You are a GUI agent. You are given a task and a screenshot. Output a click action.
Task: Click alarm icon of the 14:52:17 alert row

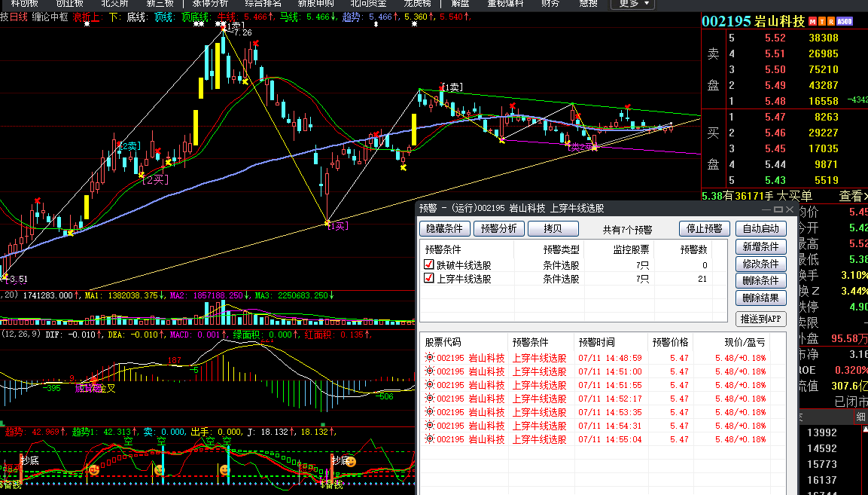(x=430, y=399)
